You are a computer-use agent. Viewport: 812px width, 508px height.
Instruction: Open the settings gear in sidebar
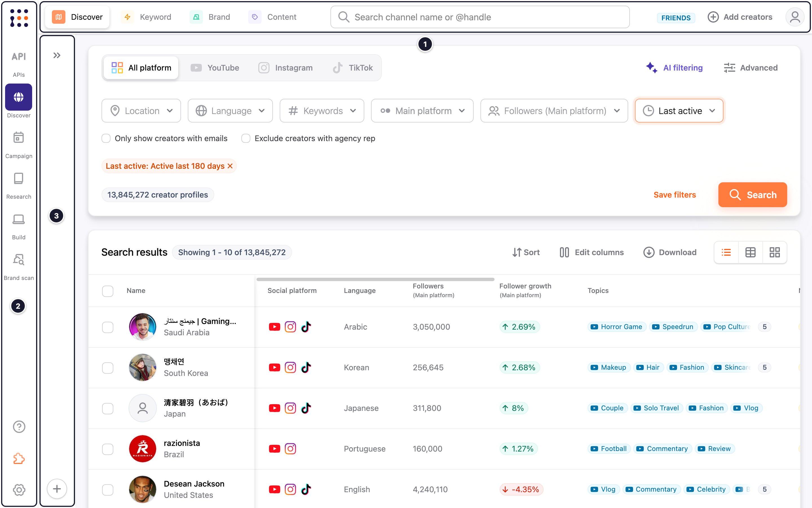tap(19, 490)
